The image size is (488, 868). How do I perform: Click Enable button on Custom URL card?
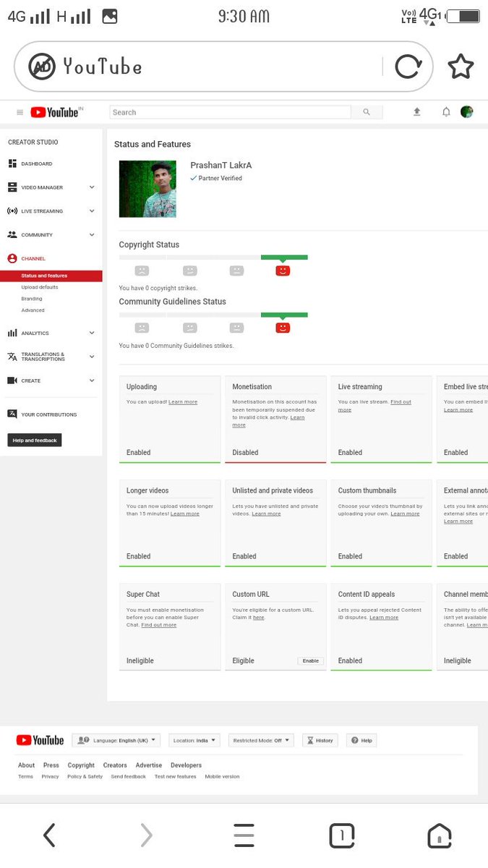[x=310, y=660]
